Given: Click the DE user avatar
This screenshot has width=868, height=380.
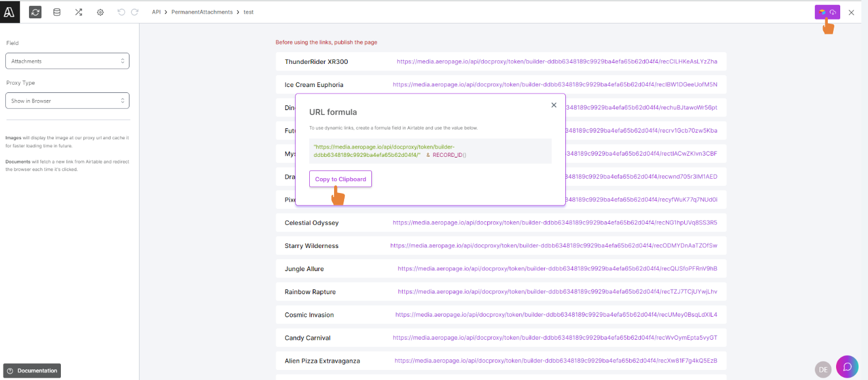Looking at the screenshot, I should point(823,369).
